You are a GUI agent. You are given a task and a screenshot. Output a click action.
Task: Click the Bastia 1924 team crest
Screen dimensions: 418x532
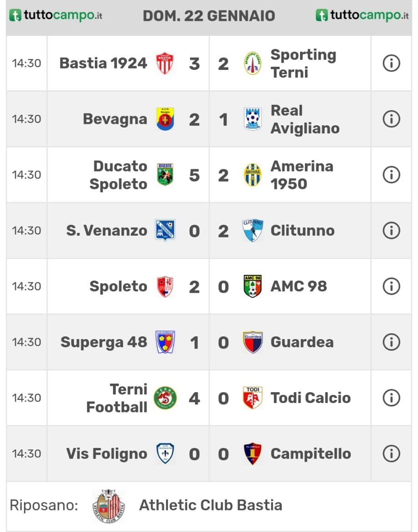point(165,64)
